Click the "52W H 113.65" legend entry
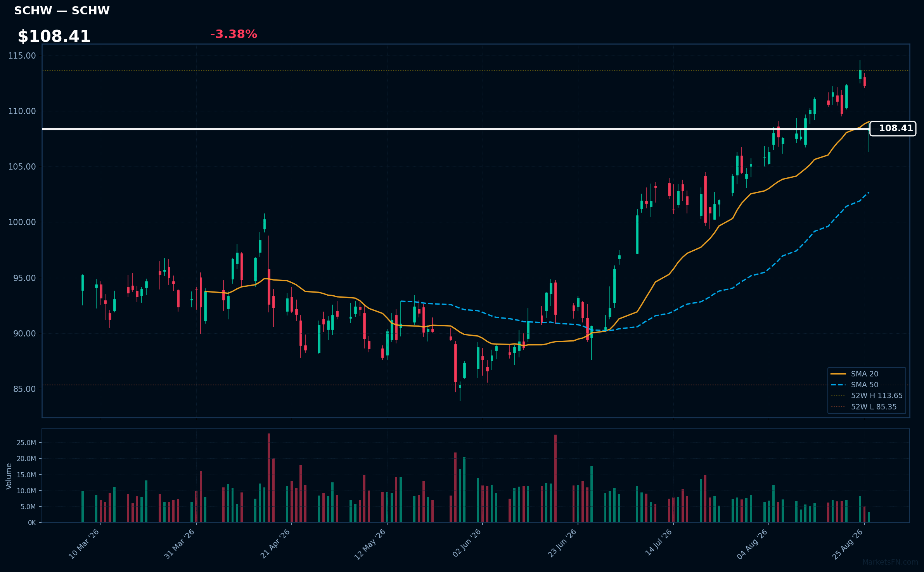Viewport: 924px width, 572px height. click(877, 396)
